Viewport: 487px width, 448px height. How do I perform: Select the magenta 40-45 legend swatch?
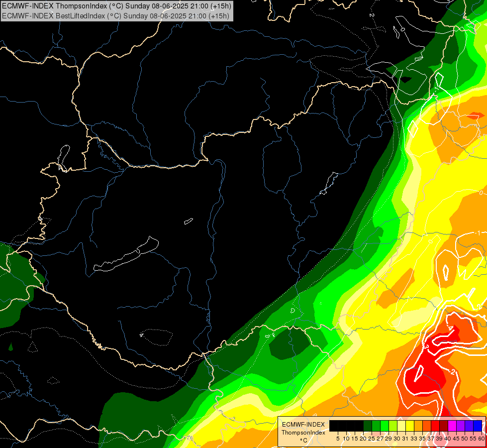(x=452, y=426)
